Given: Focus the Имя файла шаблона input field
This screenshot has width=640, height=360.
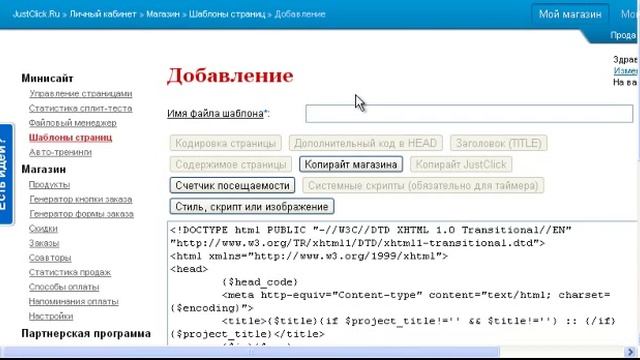Looking at the screenshot, I should [469, 113].
